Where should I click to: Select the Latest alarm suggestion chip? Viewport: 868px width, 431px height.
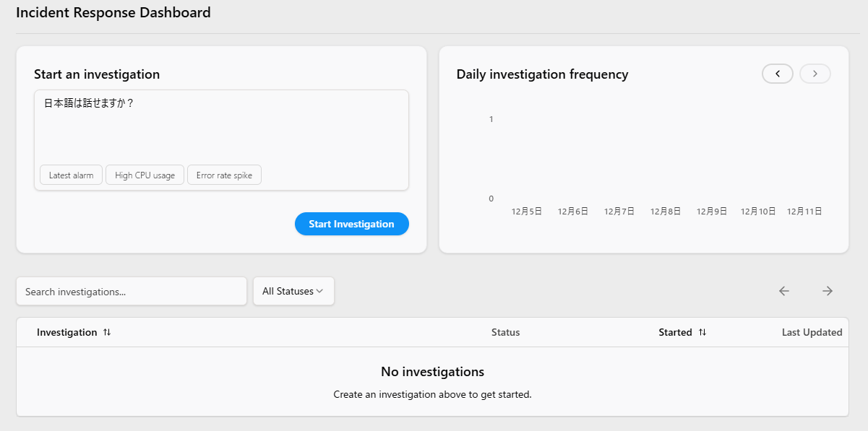71,175
